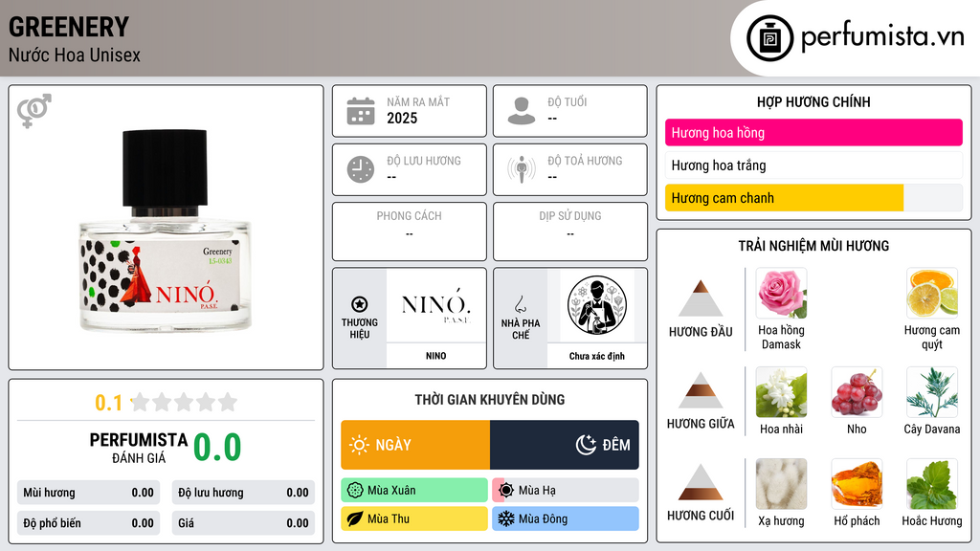Image resolution: width=980 pixels, height=551 pixels.
Task: Click the Perfumista đánh giá label
Action: pyautogui.click(x=139, y=448)
